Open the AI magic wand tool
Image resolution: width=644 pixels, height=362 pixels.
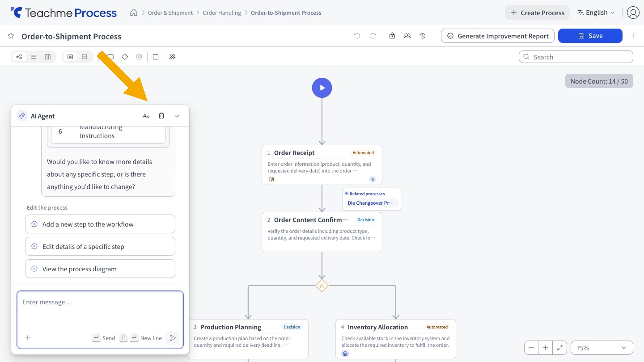click(173, 57)
